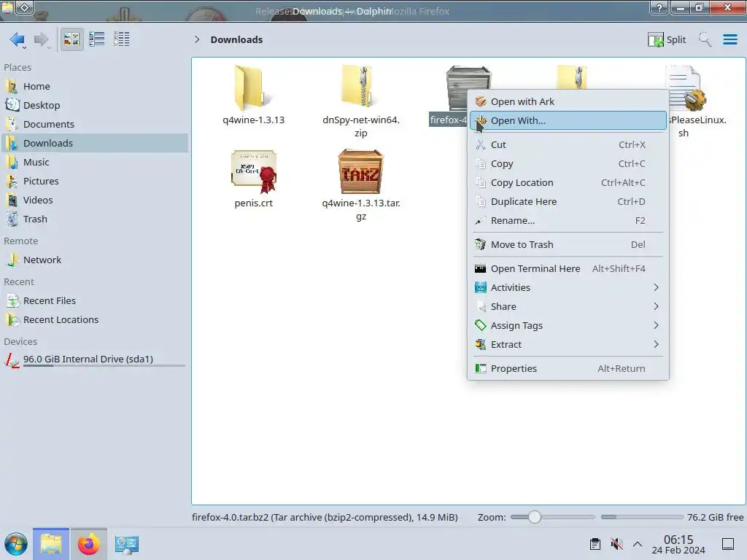Image resolution: width=747 pixels, height=560 pixels.
Task: Click the muted volume tray icon
Action: pyautogui.click(x=617, y=544)
